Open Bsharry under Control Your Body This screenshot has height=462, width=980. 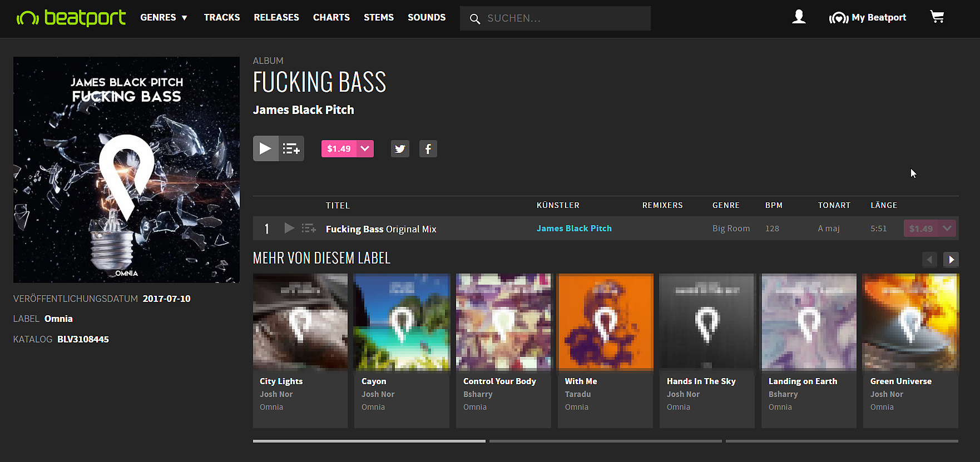click(x=478, y=394)
